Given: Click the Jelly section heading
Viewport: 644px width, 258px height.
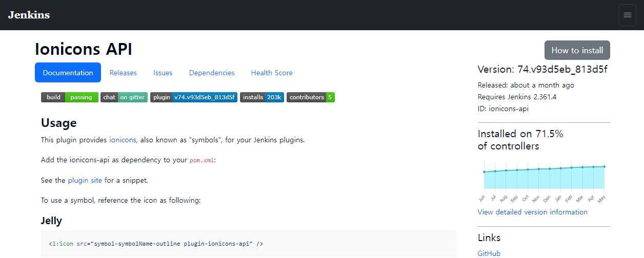Looking at the screenshot, I should coord(51,221).
